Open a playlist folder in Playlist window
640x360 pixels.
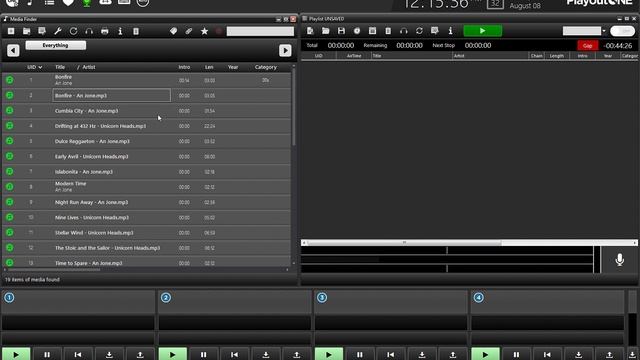[x=326, y=31]
